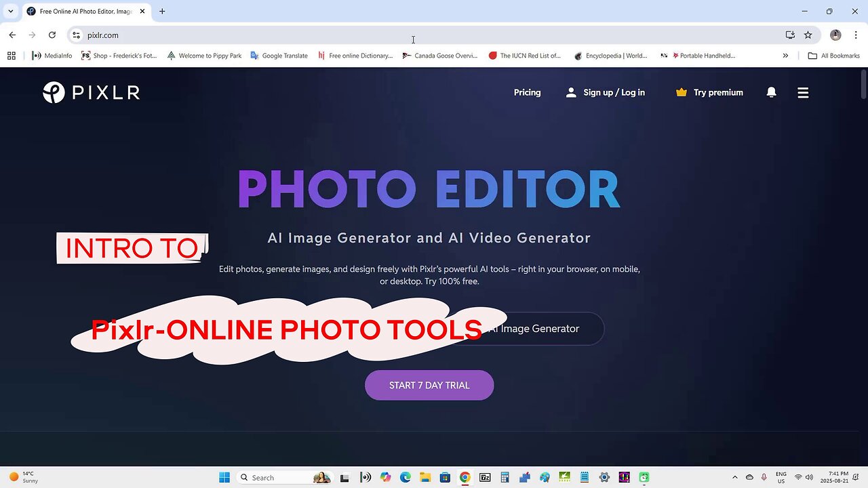The image size is (868, 488).
Task: Select the Free Online AI Photo Editor tab
Action: tap(85, 12)
